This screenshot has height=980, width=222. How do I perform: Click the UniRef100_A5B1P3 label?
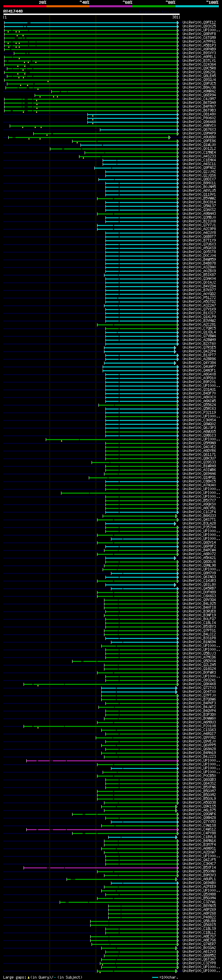199,45
